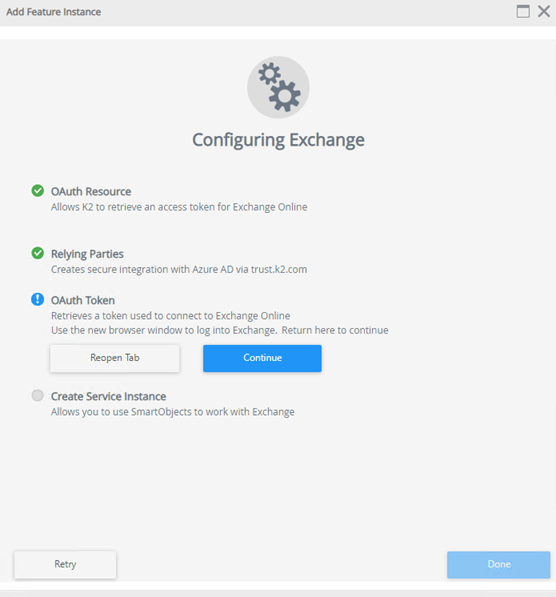
Task: Click the OAuth Token step title
Action: click(83, 300)
